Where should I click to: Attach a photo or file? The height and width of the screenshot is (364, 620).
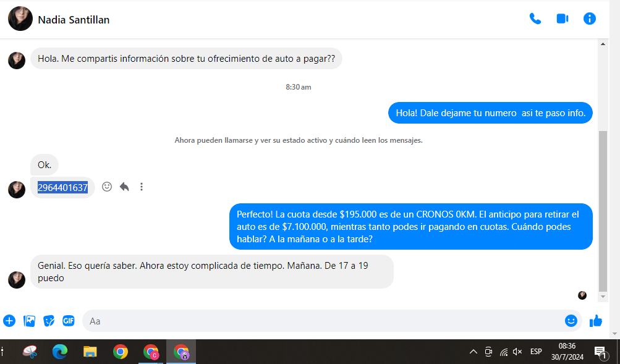(x=29, y=321)
